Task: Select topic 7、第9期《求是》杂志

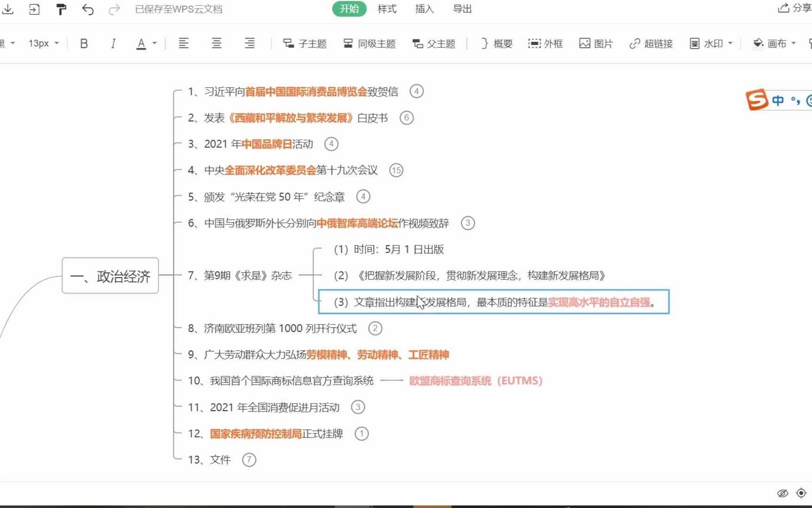Action: point(240,276)
